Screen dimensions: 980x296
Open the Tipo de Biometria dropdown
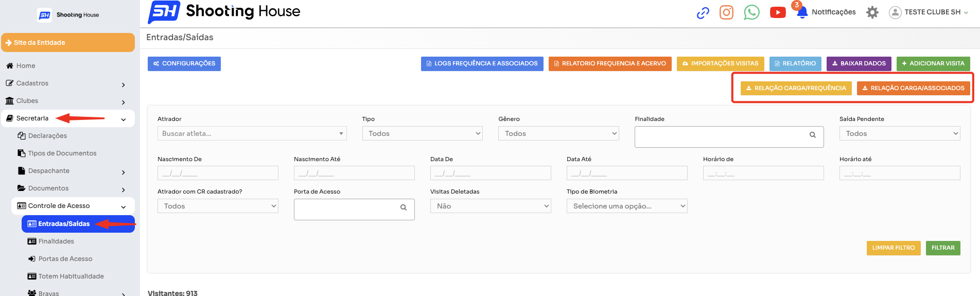(x=627, y=206)
